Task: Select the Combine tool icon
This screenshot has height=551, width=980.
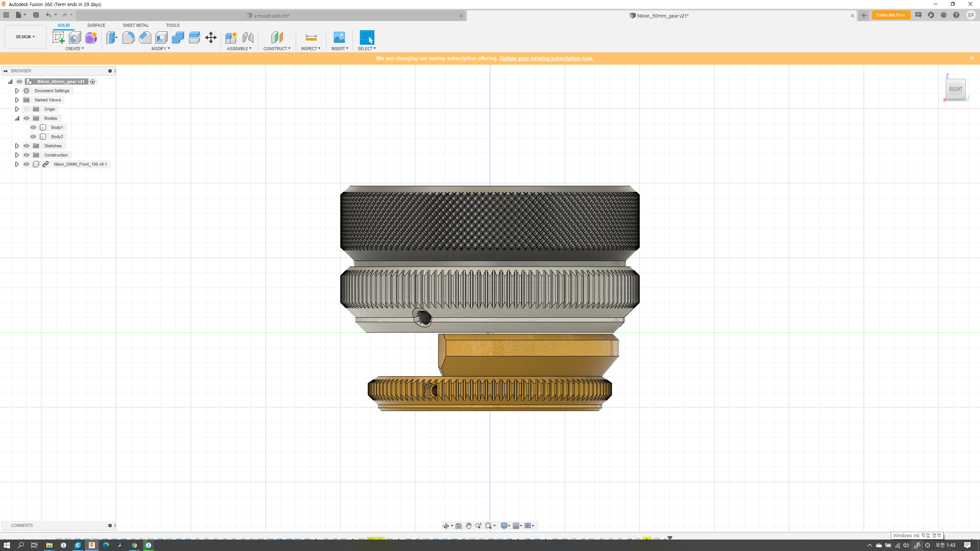Action: tap(178, 37)
